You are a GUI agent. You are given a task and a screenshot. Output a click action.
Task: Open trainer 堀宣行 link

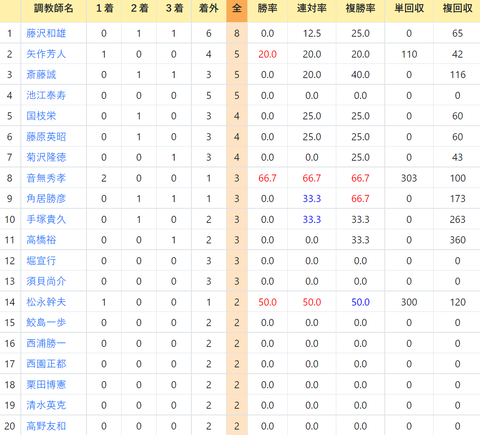41,261
